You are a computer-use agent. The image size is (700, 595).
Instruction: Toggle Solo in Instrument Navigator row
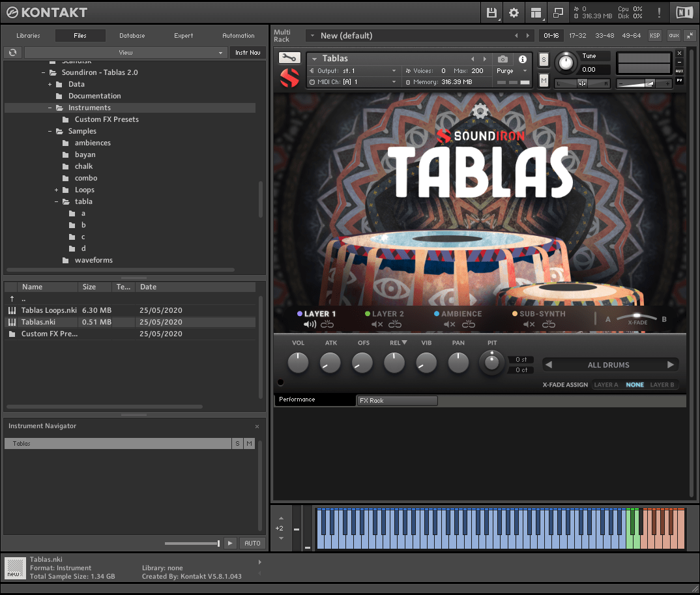(x=237, y=443)
